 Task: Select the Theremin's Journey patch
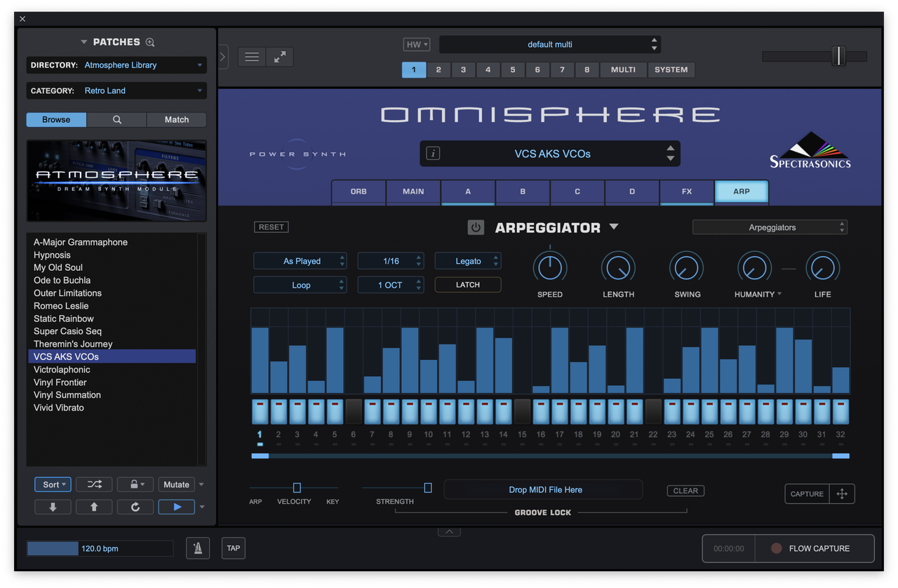pos(112,344)
